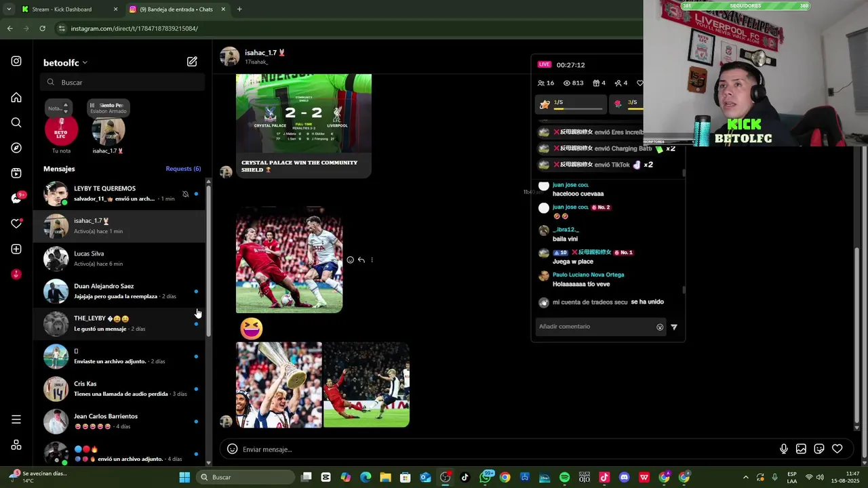Viewport: 868px width, 488px height.
Task: Open the browser tab search dropdown
Action: (9, 9)
